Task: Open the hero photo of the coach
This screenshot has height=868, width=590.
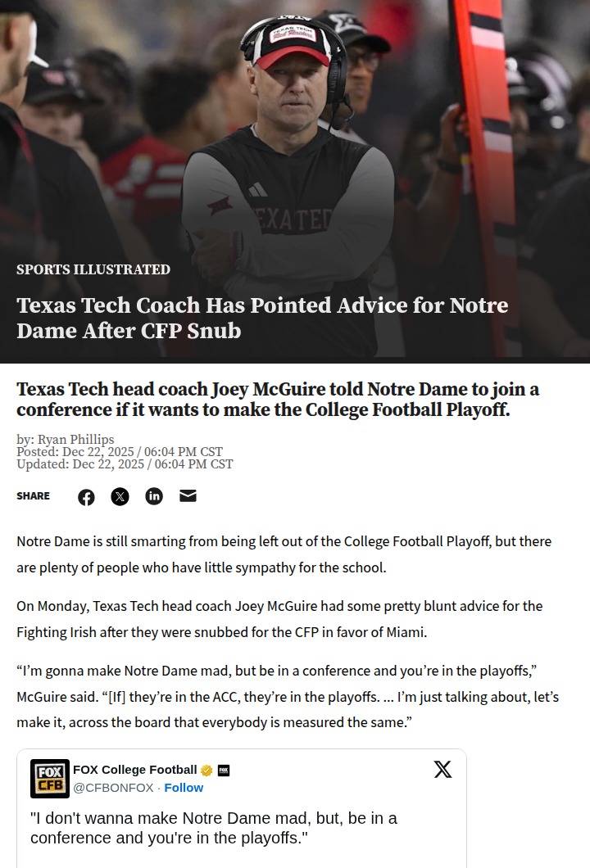Action: (295, 131)
